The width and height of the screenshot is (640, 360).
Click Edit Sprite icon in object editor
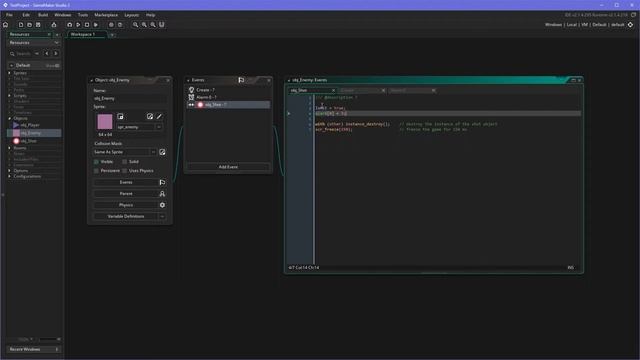[150, 116]
